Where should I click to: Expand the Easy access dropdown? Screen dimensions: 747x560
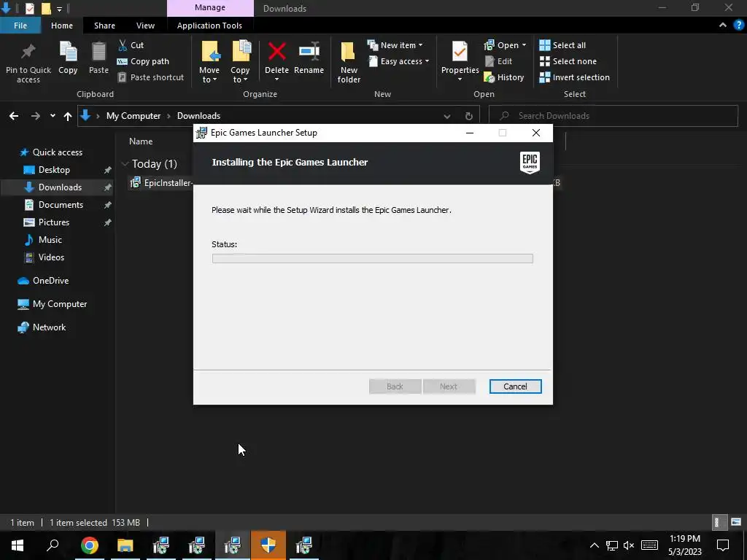tap(399, 61)
